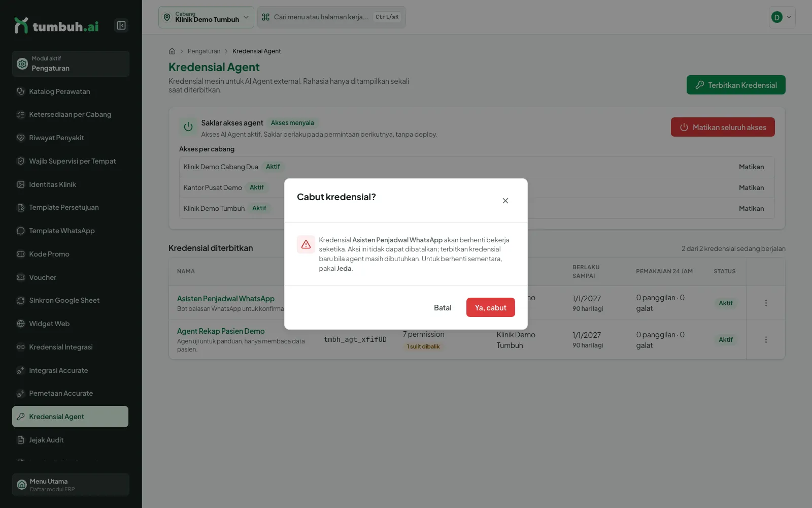The width and height of the screenshot is (812, 508).
Task: Open the home breadcrumb icon
Action: coord(172,51)
